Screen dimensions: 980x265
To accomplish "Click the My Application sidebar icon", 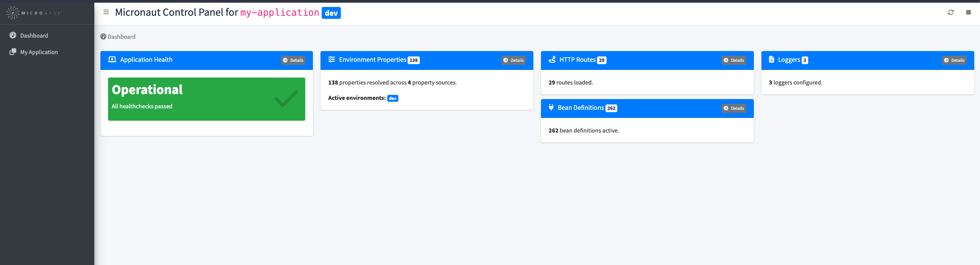I will pos(13,52).
